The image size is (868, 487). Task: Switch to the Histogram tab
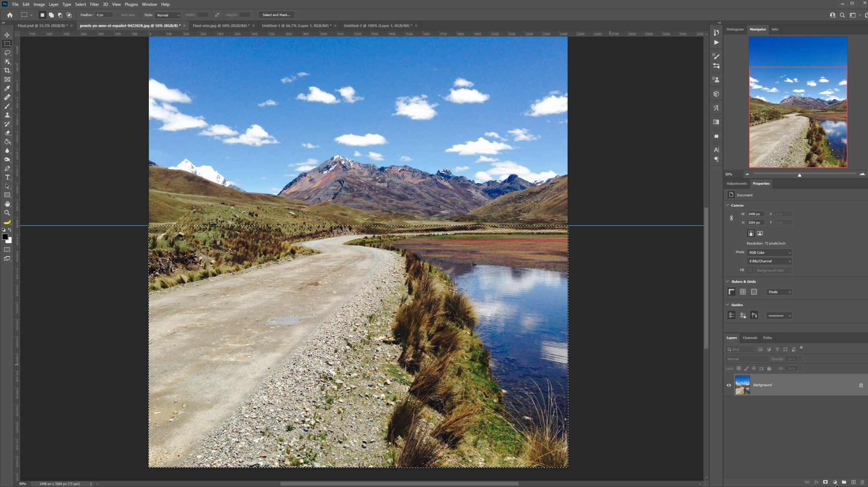coord(735,29)
